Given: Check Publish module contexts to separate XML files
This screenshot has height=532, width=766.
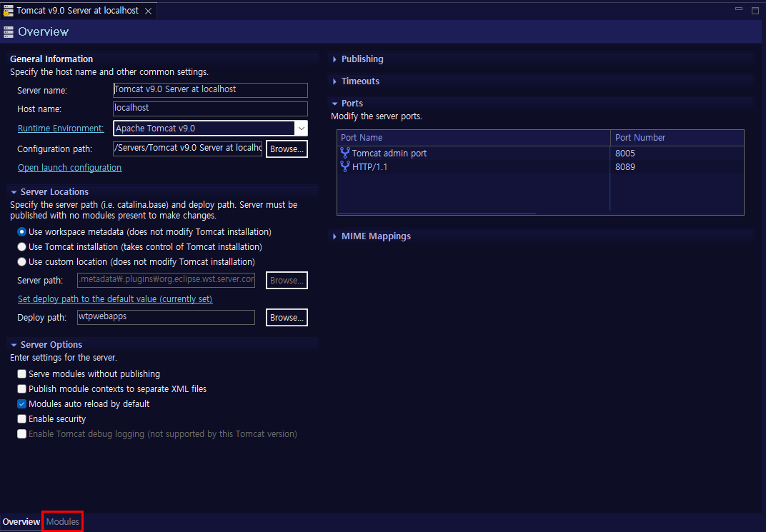Looking at the screenshot, I should (x=21, y=389).
